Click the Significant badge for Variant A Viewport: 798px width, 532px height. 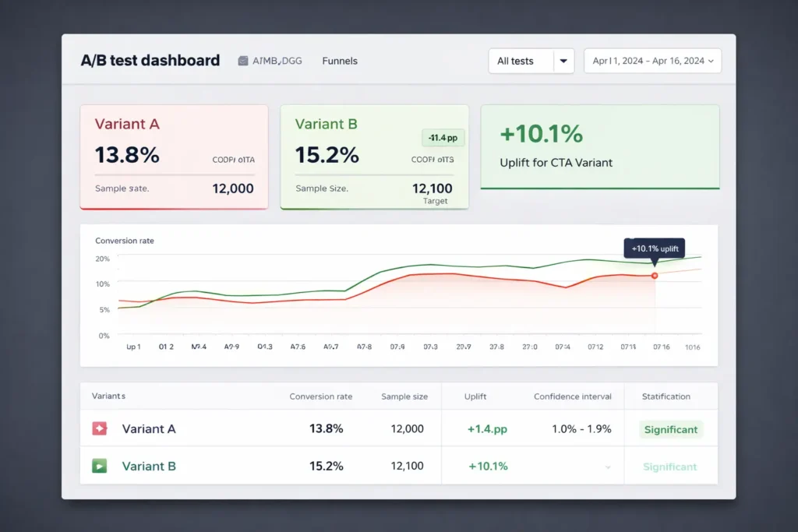[669, 429]
